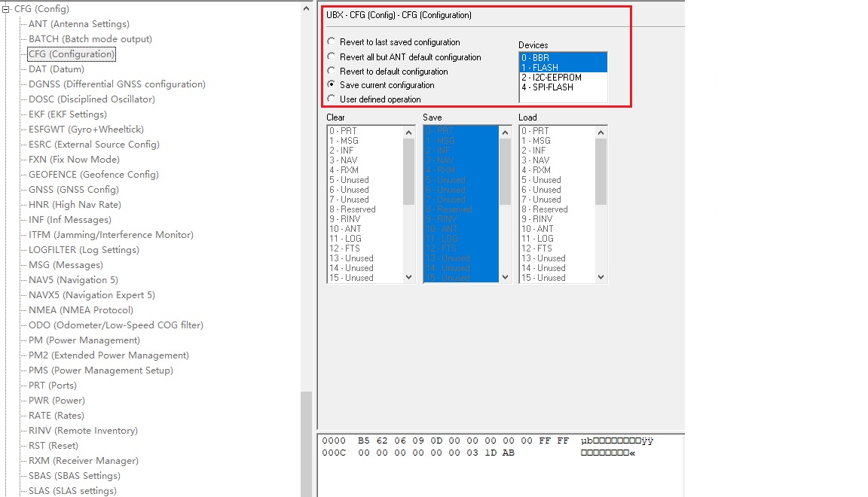Click the Save list's down scroll arrow

[x=505, y=278]
